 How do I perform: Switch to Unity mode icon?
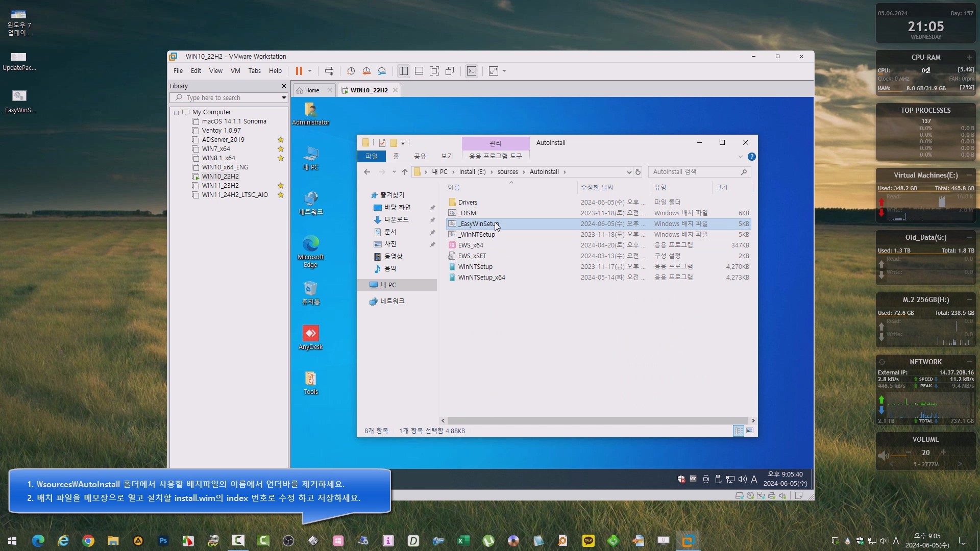point(450,71)
